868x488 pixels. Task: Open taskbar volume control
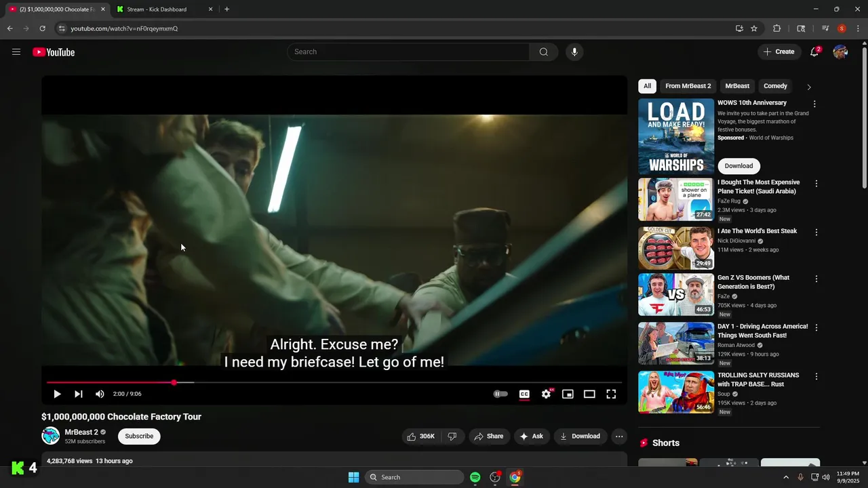point(826,477)
